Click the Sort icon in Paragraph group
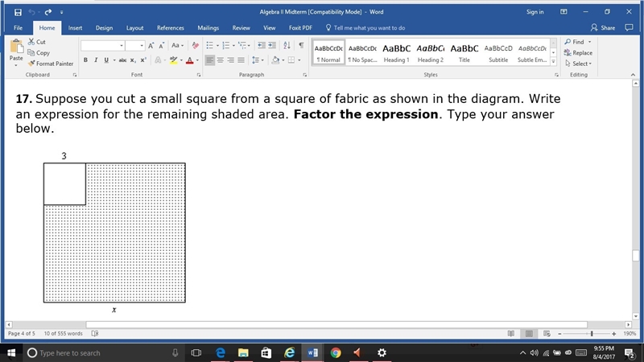644x362 pixels. (287, 46)
